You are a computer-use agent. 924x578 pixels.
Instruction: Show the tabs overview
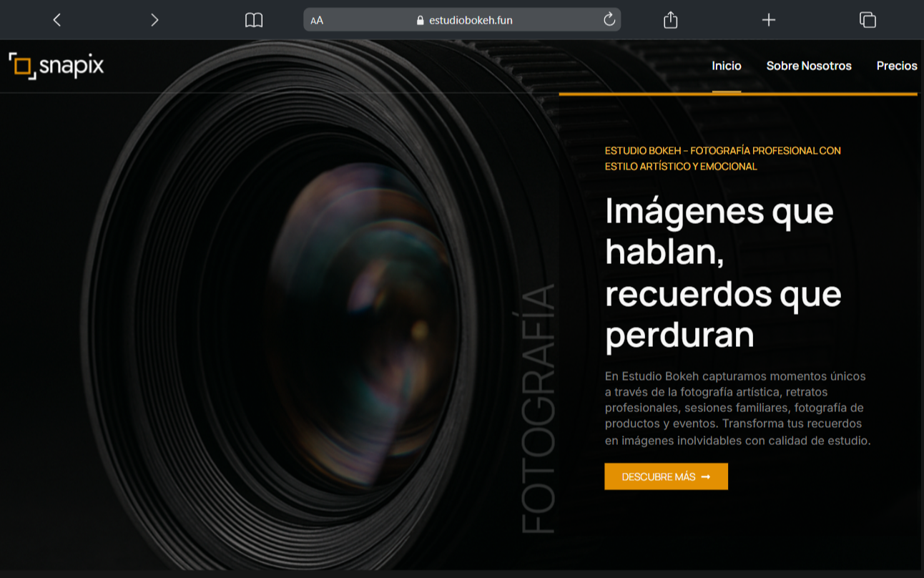click(x=868, y=20)
